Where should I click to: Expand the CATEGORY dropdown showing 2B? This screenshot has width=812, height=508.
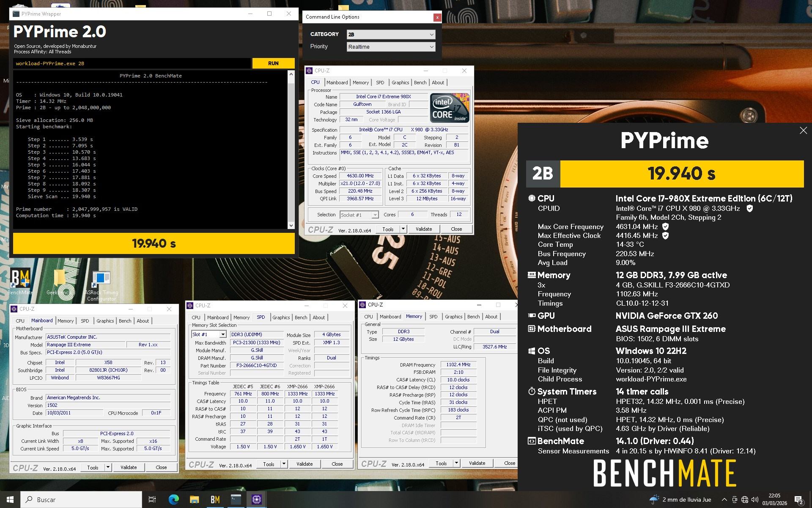pyautogui.click(x=390, y=34)
